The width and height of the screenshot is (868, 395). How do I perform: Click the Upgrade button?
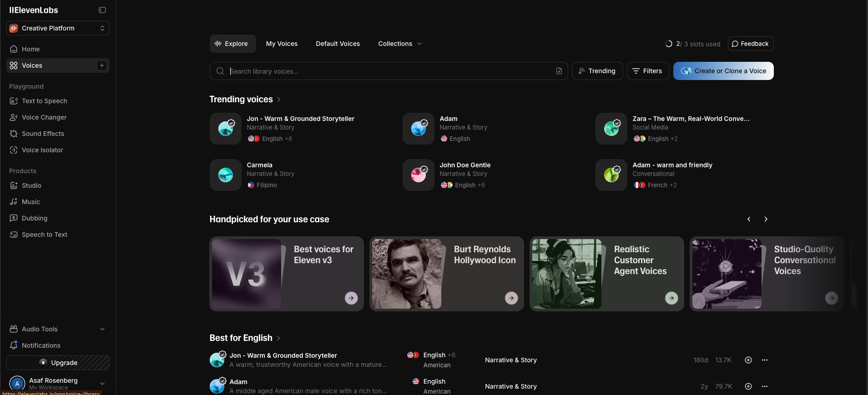click(58, 363)
